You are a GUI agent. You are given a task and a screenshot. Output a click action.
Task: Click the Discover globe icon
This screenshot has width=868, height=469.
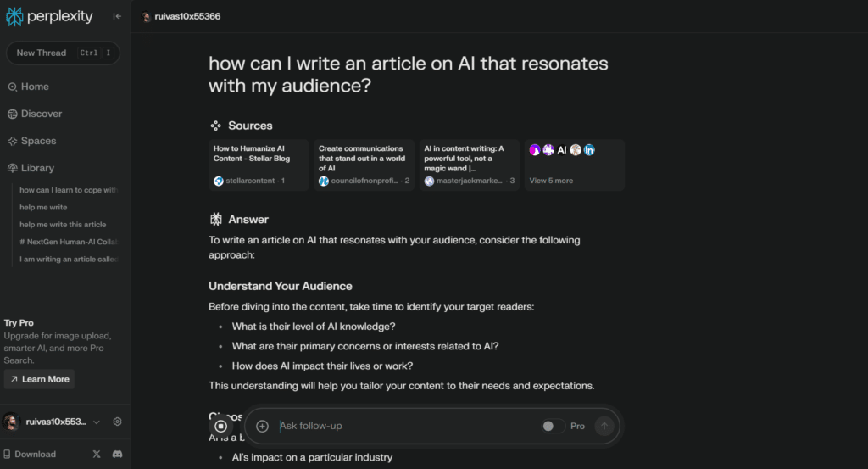12,114
